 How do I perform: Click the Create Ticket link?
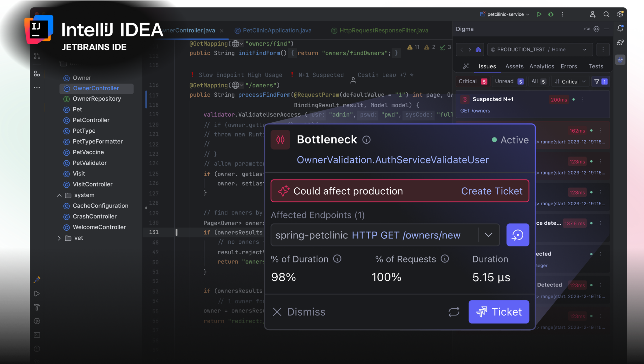[x=491, y=191]
